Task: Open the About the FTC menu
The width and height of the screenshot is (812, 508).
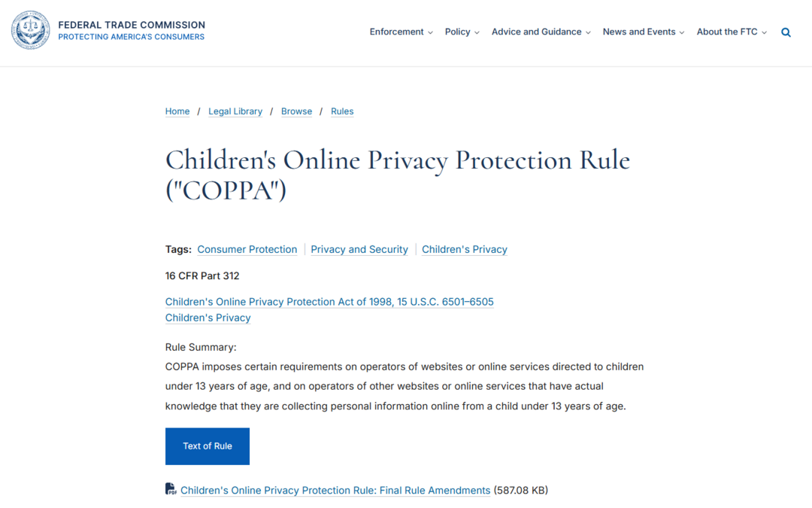Action: pyautogui.click(x=726, y=32)
